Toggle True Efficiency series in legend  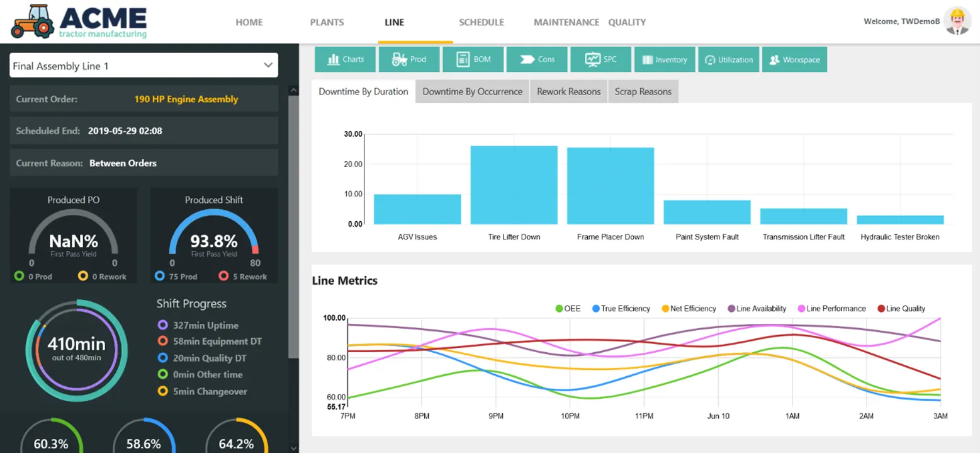coord(621,309)
